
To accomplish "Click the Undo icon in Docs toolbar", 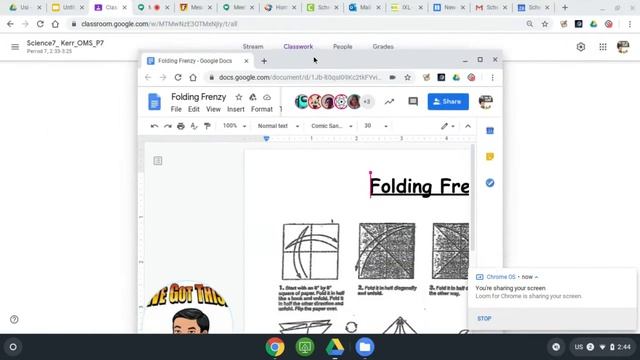I will click(154, 126).
